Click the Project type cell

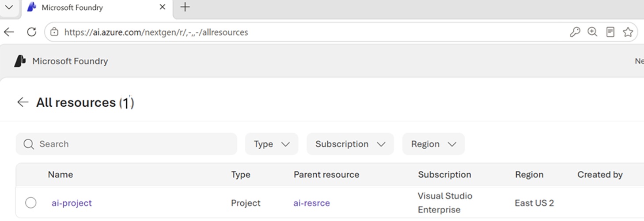pyautogui.click(x=246, y=203)
